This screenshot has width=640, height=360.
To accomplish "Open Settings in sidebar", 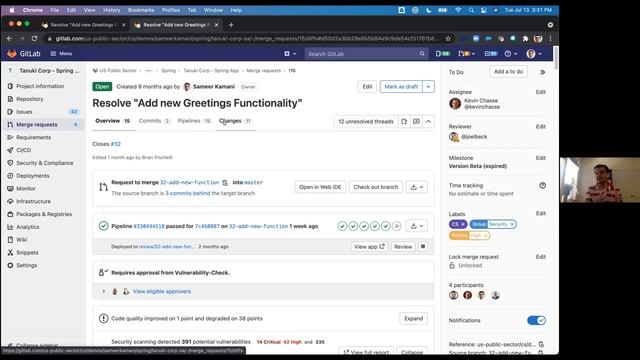I will 27,265.
